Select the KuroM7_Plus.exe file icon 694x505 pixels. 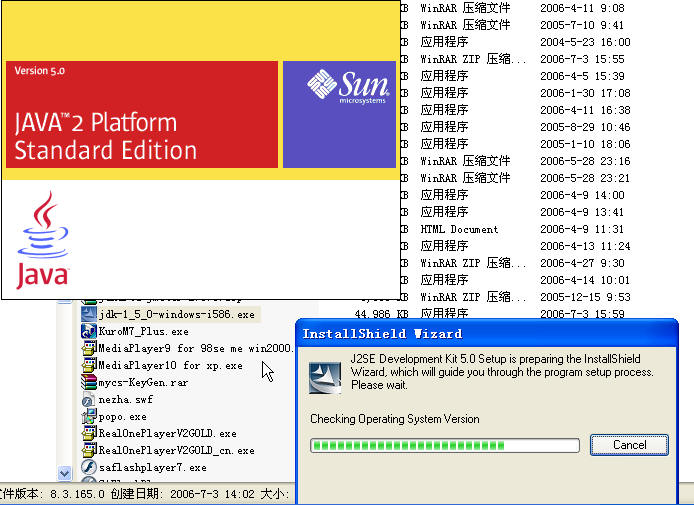[x=89, y=331]
